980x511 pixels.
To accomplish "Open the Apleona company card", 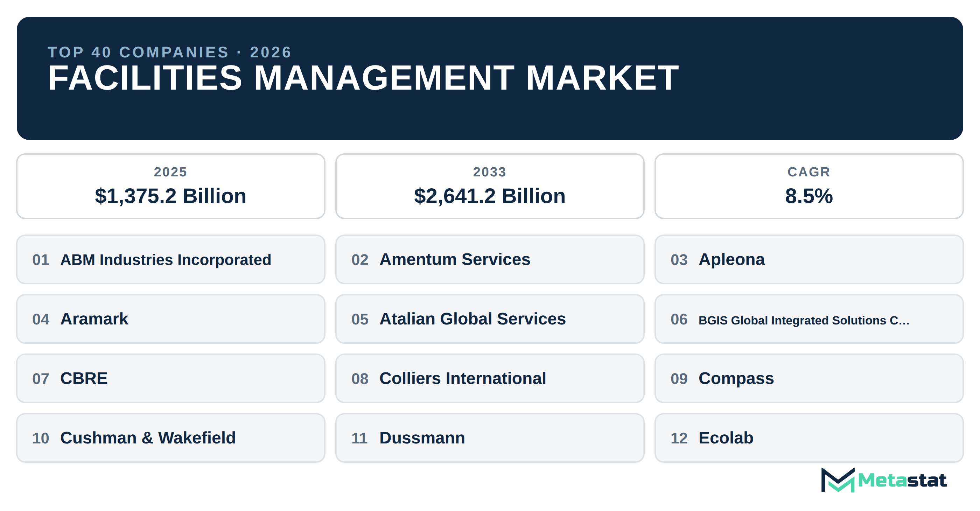I will click(x=809, y=259).
